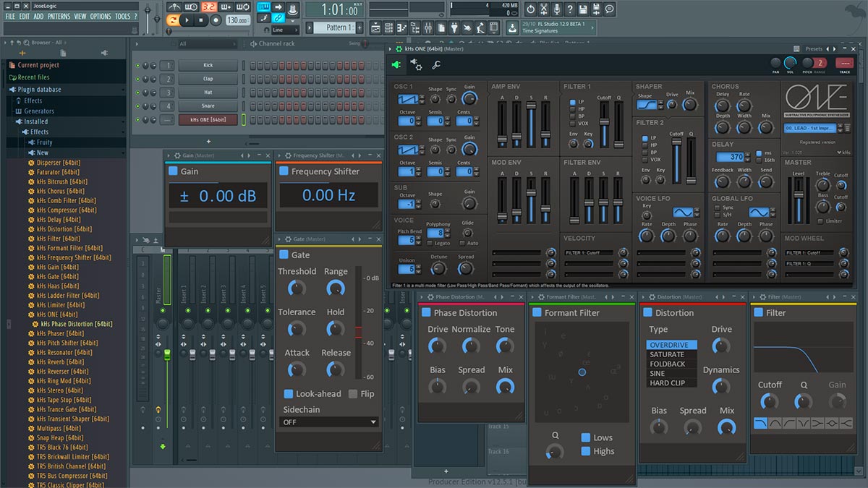The height and width of the screenshot is (488, 868).
Task: Open the Sidechain OFF dropdown
Action: [328, 422]
